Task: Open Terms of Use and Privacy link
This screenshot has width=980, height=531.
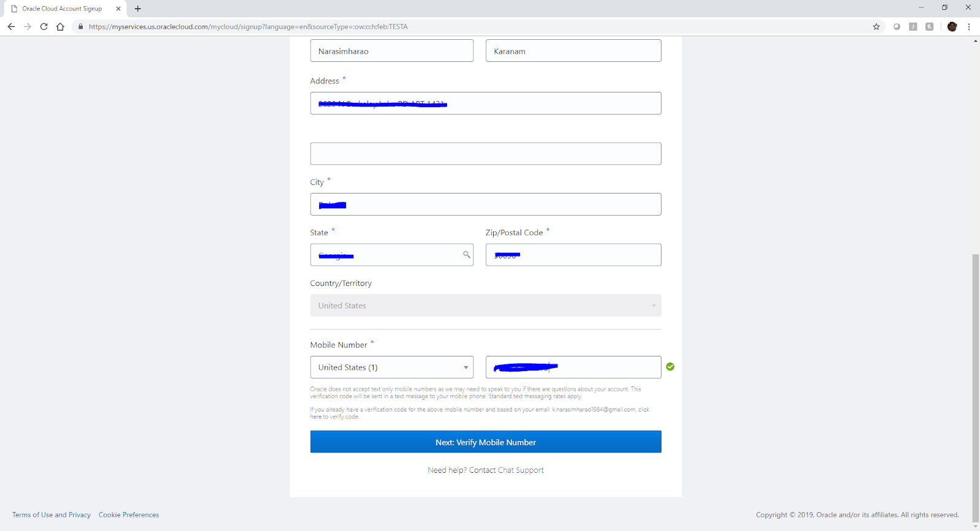Action: point(51,515)
